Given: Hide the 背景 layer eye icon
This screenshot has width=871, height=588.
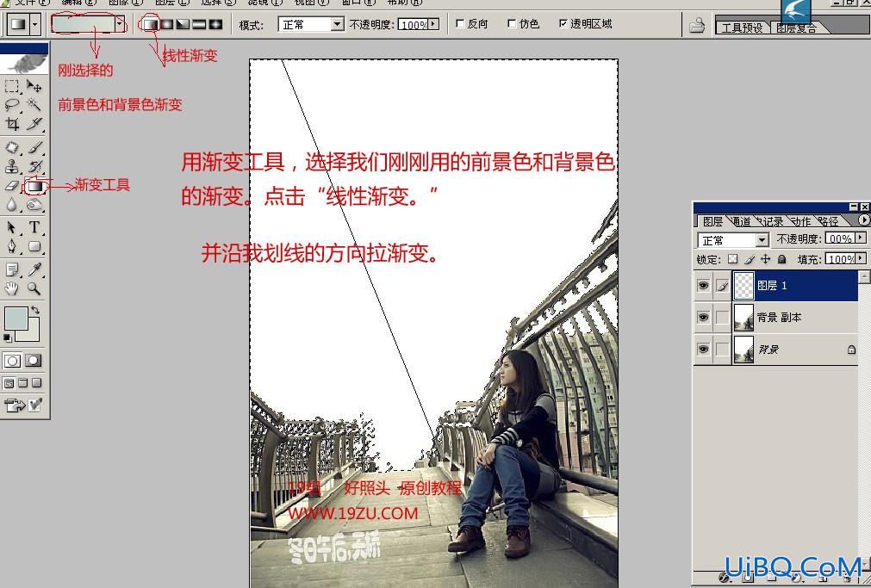Looking at the screenshot, I should tap(703, 350).
